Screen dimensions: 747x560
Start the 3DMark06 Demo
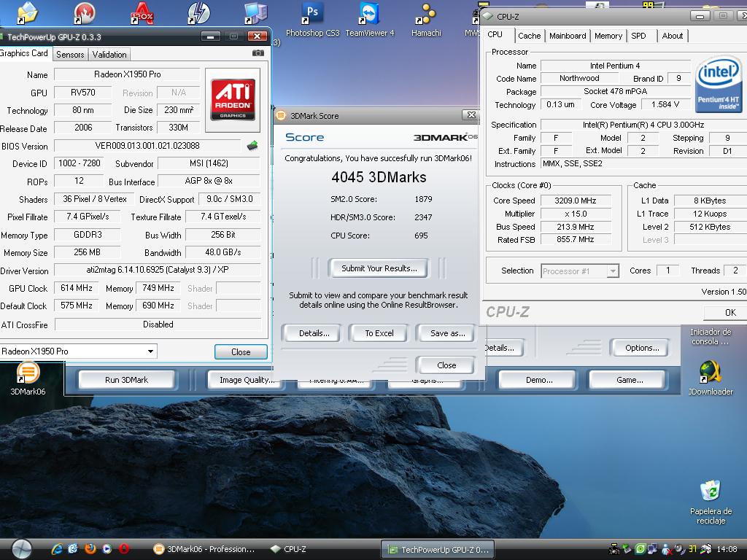pyautogui.click(x=539, y=380)
